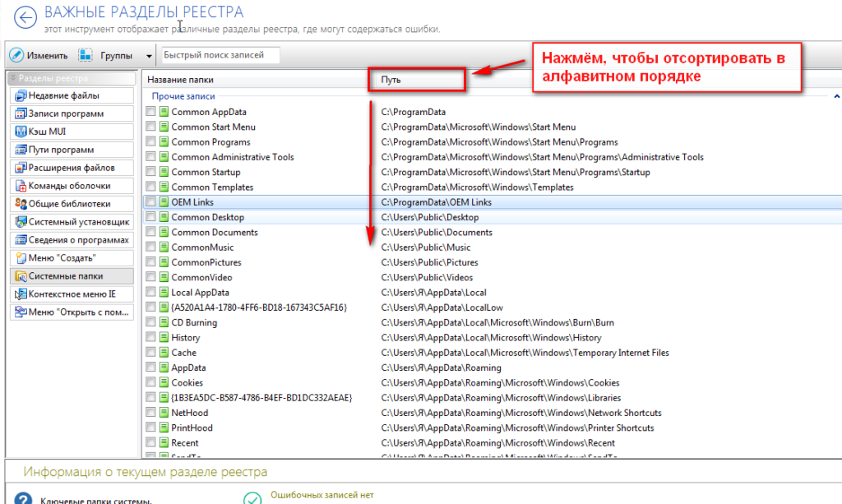The width and height of the screenshot is (842, 504).
Task: Enable the checkbox beside Cookies
Action: click(150, 383)
